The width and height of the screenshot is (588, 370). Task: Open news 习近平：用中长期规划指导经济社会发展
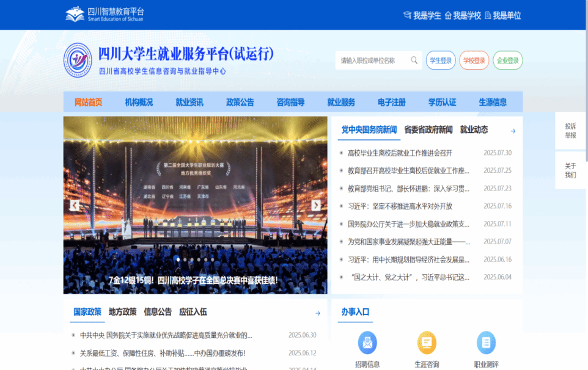[x=409, y=259]
